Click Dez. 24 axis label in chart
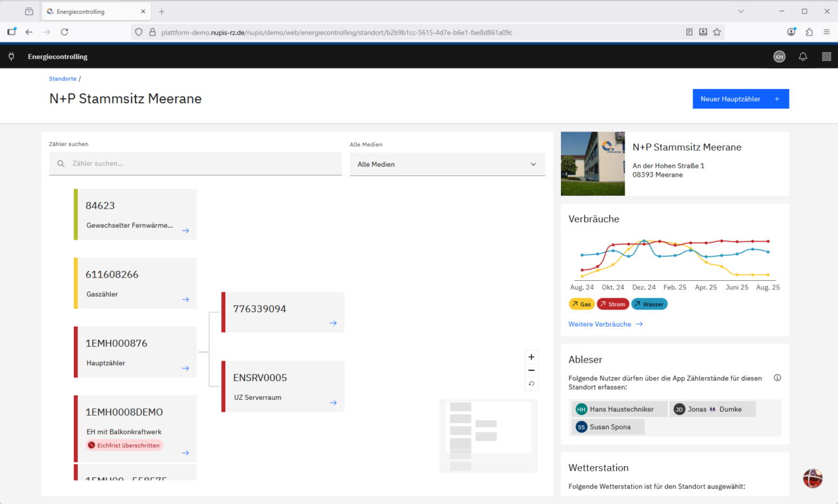Viewport: 838px width, 504px height. [644, 287]
